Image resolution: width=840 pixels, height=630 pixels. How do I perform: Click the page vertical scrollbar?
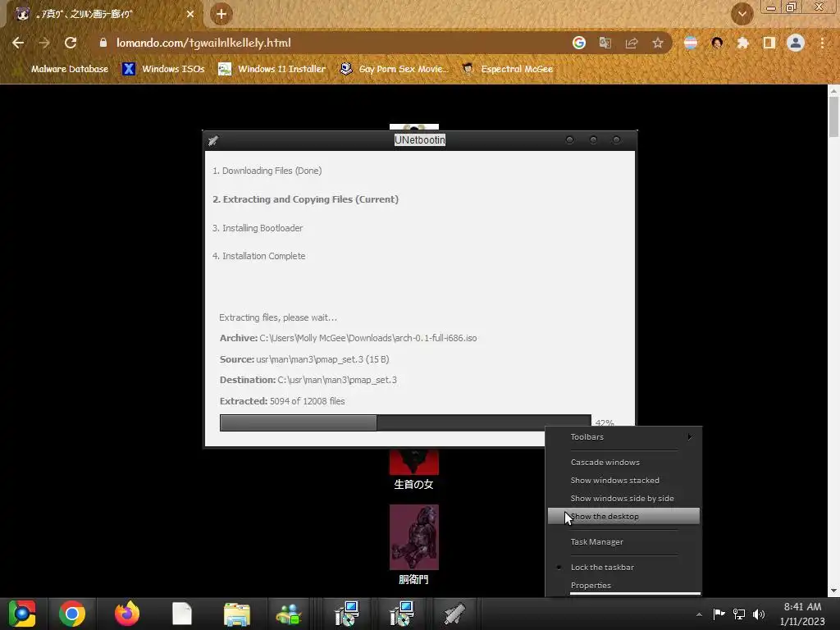click(833, 116)
